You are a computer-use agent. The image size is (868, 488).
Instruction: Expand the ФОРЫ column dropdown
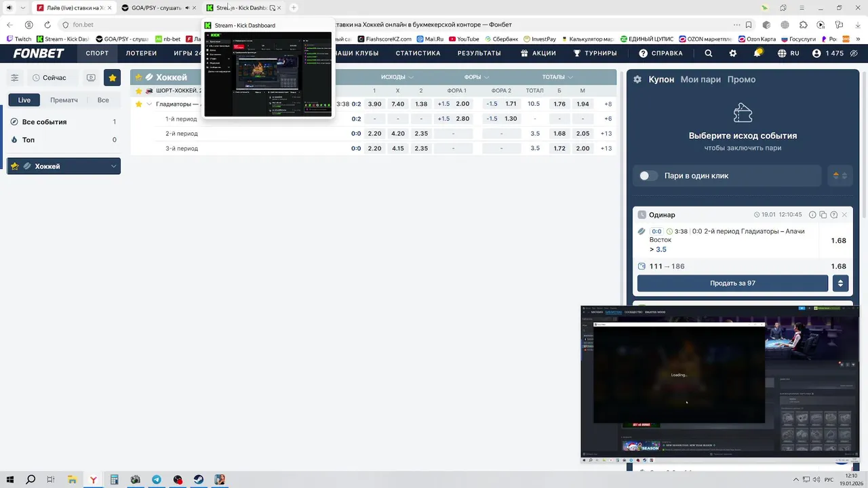pyautogui.click(x=477, y=77)
